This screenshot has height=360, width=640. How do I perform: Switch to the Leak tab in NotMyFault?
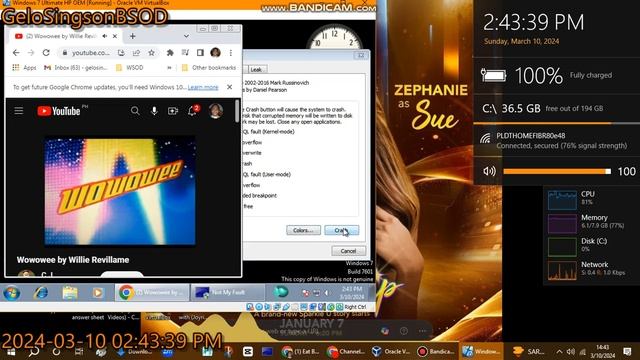click(256, 70)
